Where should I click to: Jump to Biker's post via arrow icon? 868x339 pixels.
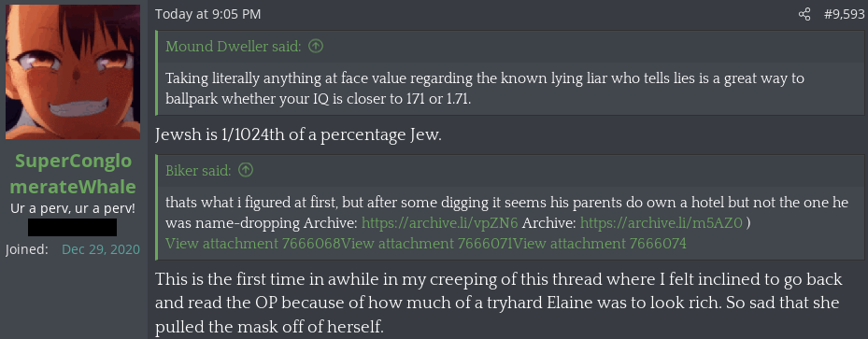(x=245, y=170)
